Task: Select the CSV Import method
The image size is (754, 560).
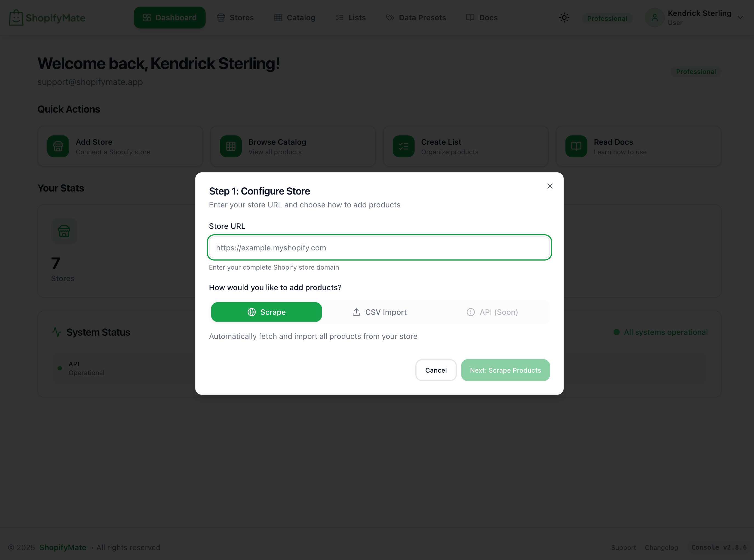Action: (379, 312)
